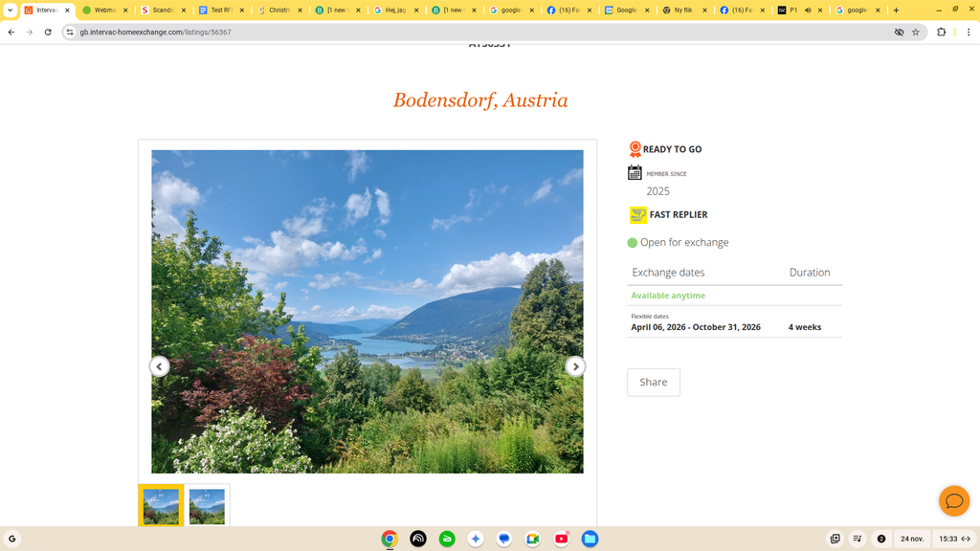This screenshot has width=980, height=551.
Task: Go to previous photo with left arrow
Action: pyautogui.click(x=160, y=366)
